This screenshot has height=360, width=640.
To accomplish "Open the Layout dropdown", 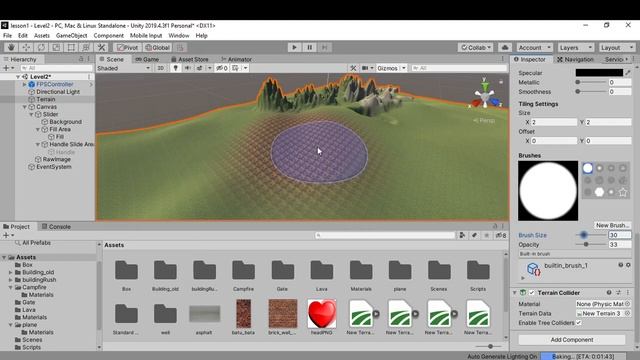I will coord(617,47).
